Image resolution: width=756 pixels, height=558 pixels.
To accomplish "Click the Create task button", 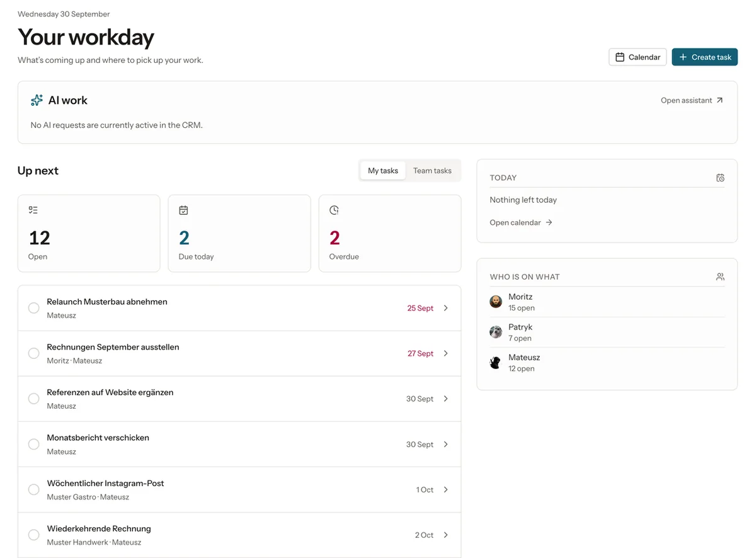I will click(x=704, y=57).
